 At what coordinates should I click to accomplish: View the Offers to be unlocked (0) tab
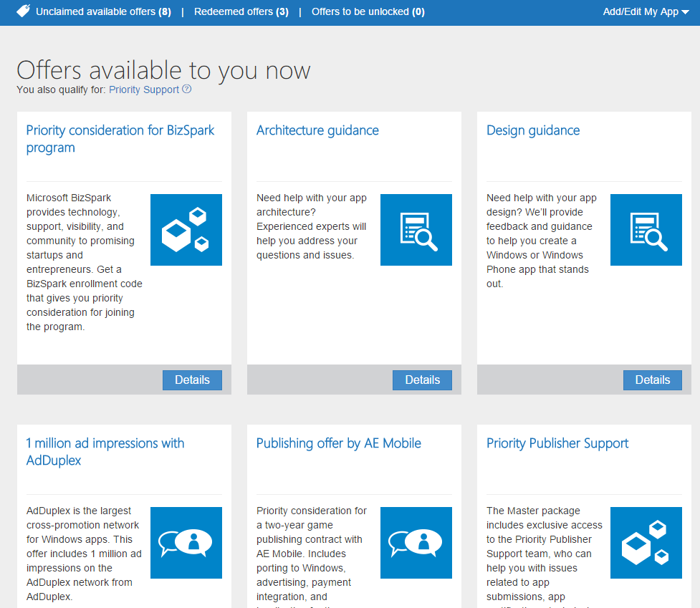[368, 11]
